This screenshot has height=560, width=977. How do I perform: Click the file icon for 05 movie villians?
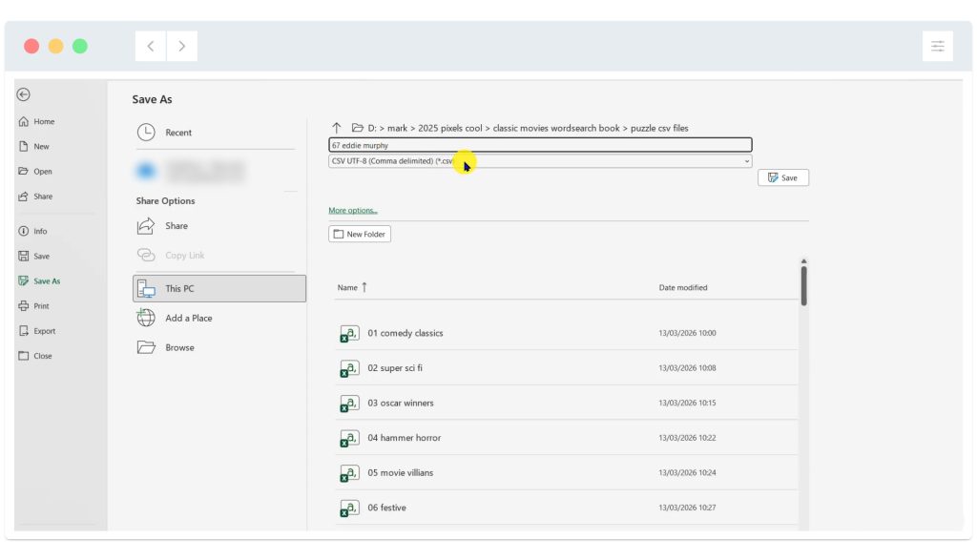click(x=349, y=473)
